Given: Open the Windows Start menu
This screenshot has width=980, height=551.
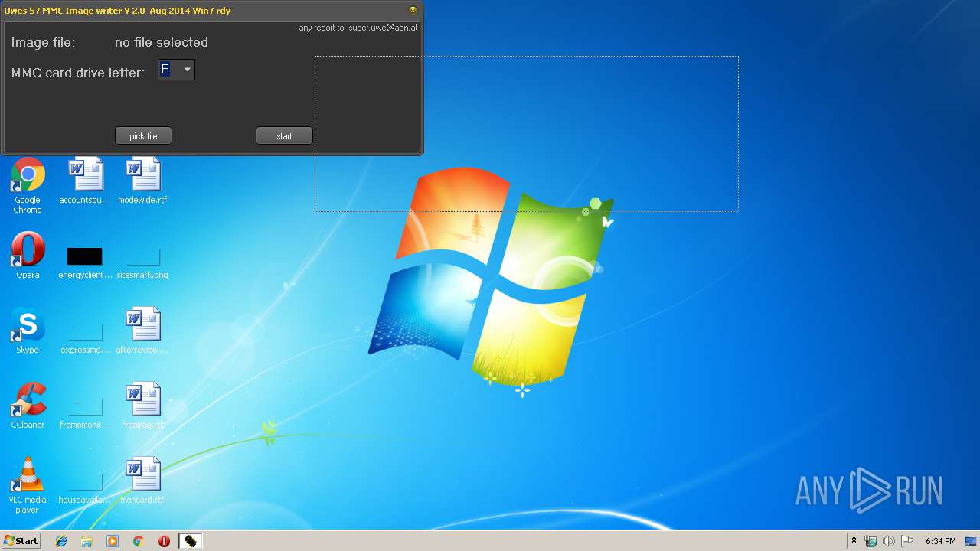Looking at the screenshot, I should 21,541.
